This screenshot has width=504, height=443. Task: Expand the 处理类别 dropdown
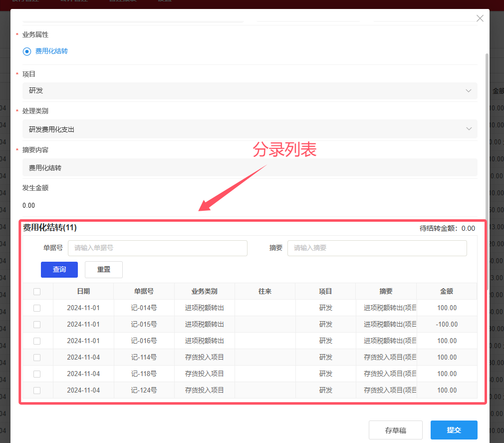(250, 129)
